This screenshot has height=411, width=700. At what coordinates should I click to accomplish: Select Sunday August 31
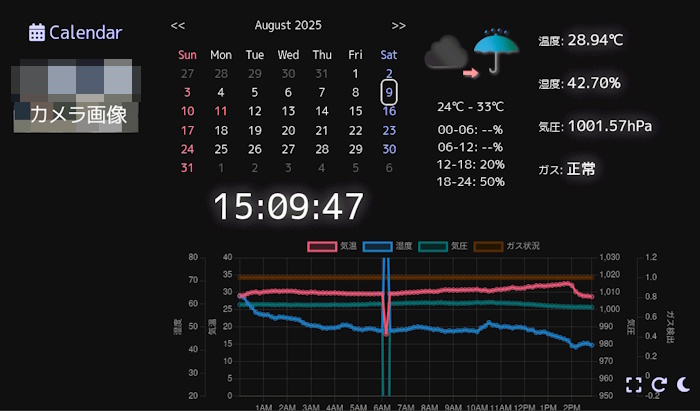(187, 168)
